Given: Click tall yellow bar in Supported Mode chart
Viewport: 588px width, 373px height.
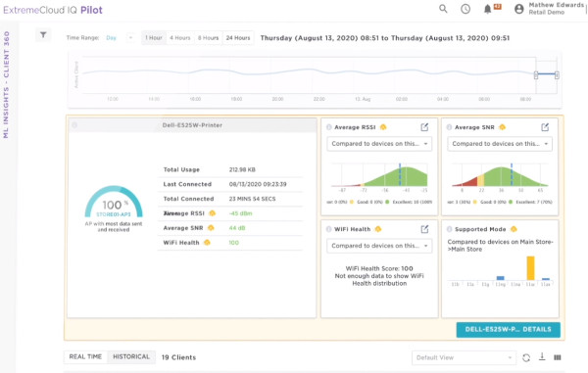Looking at the screenshot, I should click(530, 268).
